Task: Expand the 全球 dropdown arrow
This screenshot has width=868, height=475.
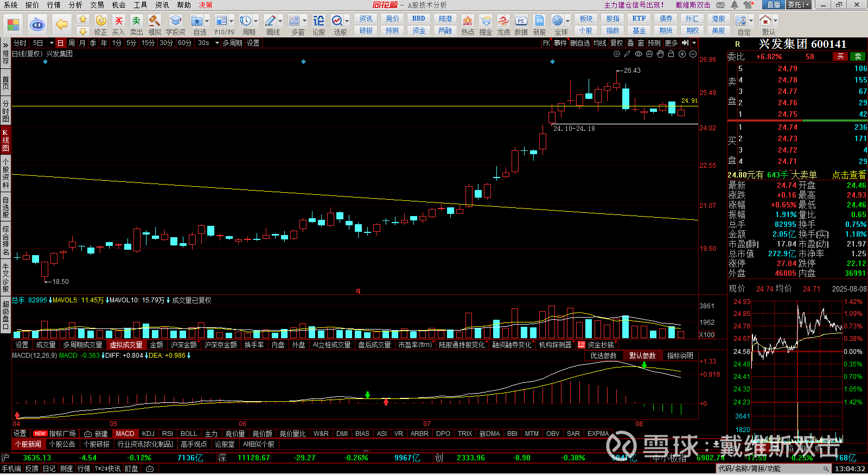Action: [567, 21]
